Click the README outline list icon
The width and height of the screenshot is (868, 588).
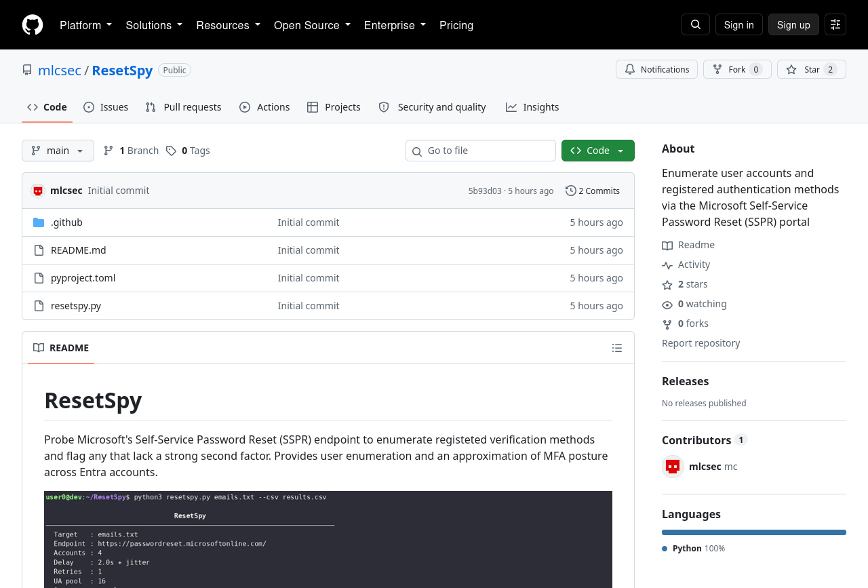[x=617, y=348]
